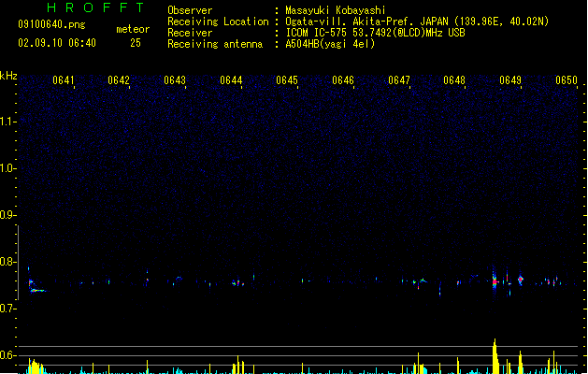Click the 0.8 kHz axis label
588x374 pixels.
coord(7,262)
